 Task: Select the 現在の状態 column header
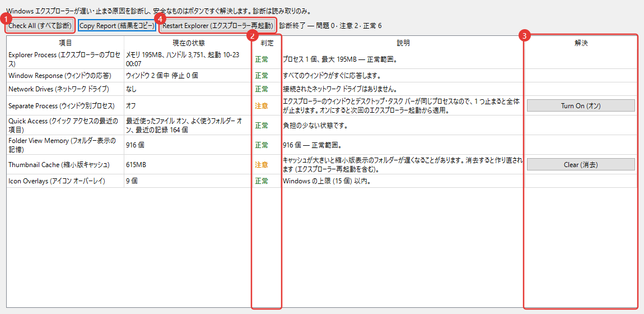(189, 43)
